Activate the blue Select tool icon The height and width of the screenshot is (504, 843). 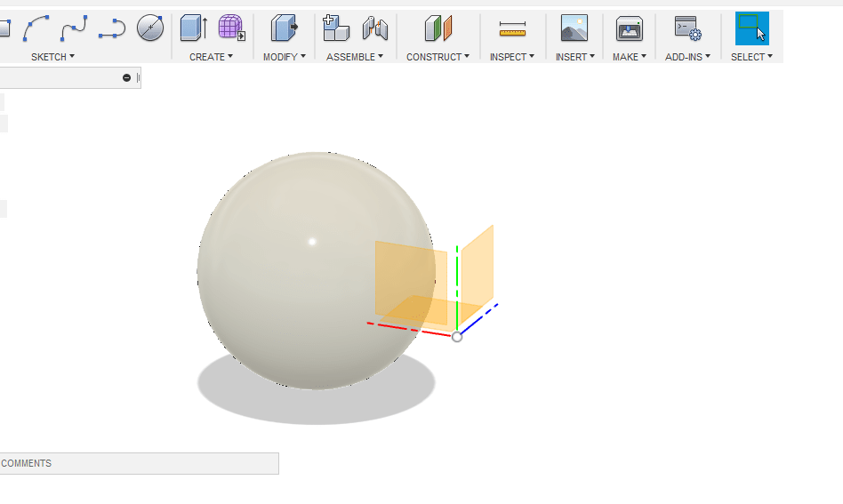pos(751,28)
